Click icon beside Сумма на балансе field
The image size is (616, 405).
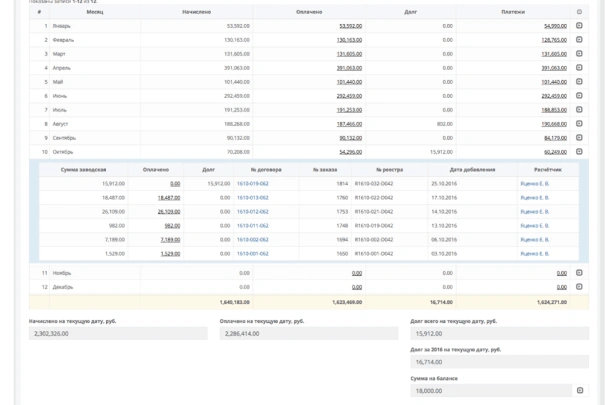[581, 391]
